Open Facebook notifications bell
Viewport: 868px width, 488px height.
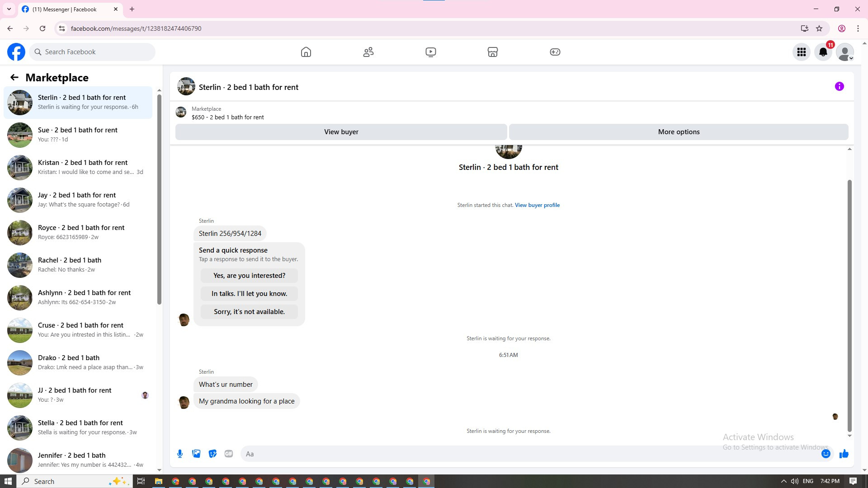823,52
